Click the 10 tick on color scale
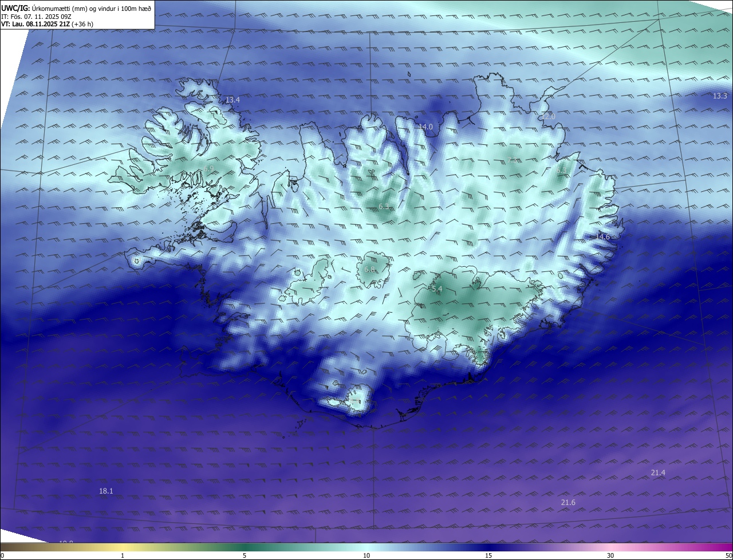Viewport: 733px width, 560px height. [366, 555]
